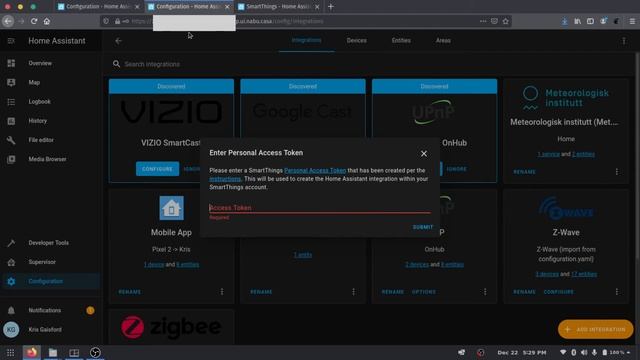
Task: Toggle the Home Assistant sidebar menu icon
Action: click(x=11, y=41)
